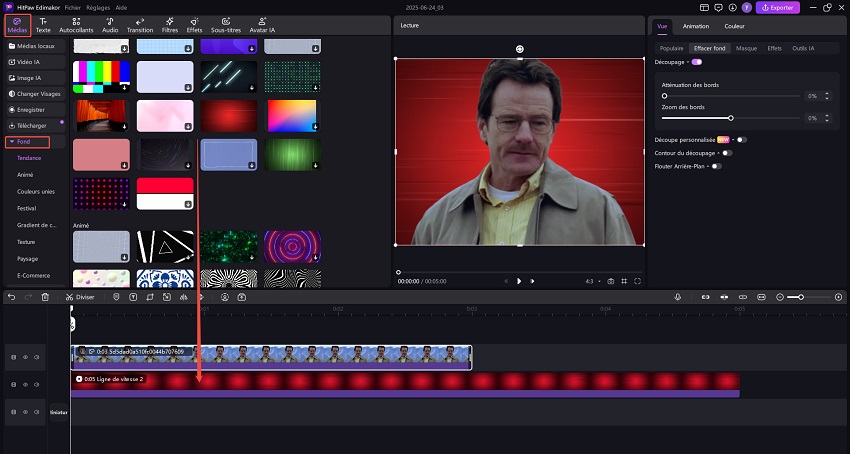Select the Outils IA sub-tab
Image resolution: width=850 pixels, height=454 pixels.
pyautogui.click(x=803, y=48)
